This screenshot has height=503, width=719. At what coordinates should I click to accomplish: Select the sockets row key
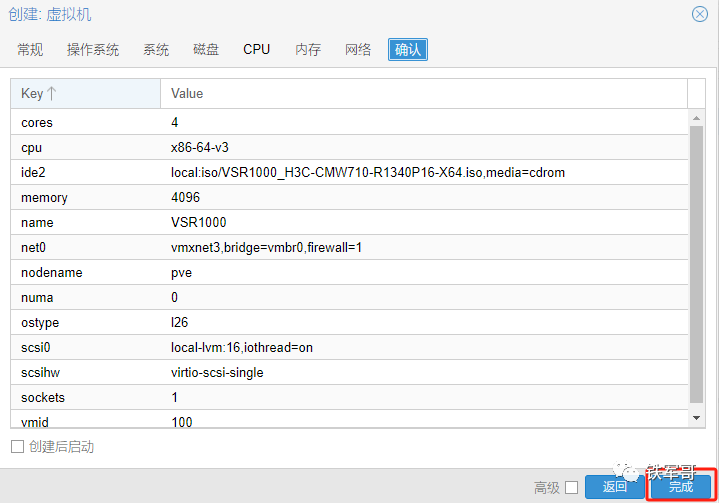pos(43,398)
